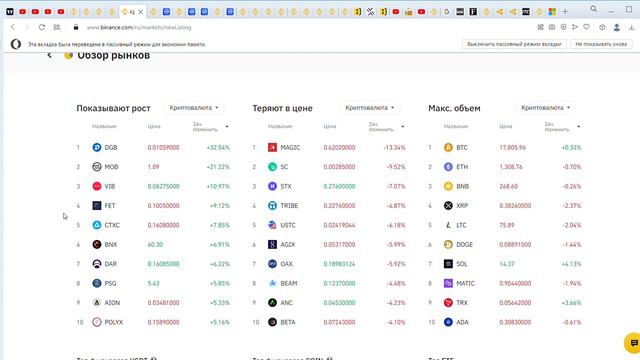This screenshot has height=360, width=640.
Task: Click the DGB price 0.01059000
Action: [x=163, y=147]
